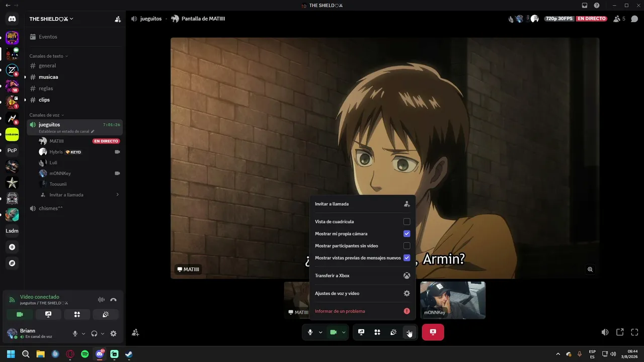
Task: Click the more options button in call bar
Action: (410, 332)
